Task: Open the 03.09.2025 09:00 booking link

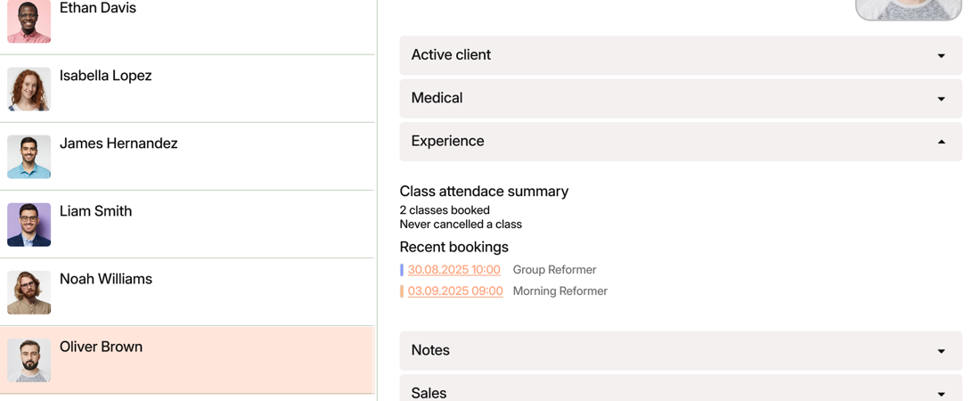Action: click(x=455, y=291)
